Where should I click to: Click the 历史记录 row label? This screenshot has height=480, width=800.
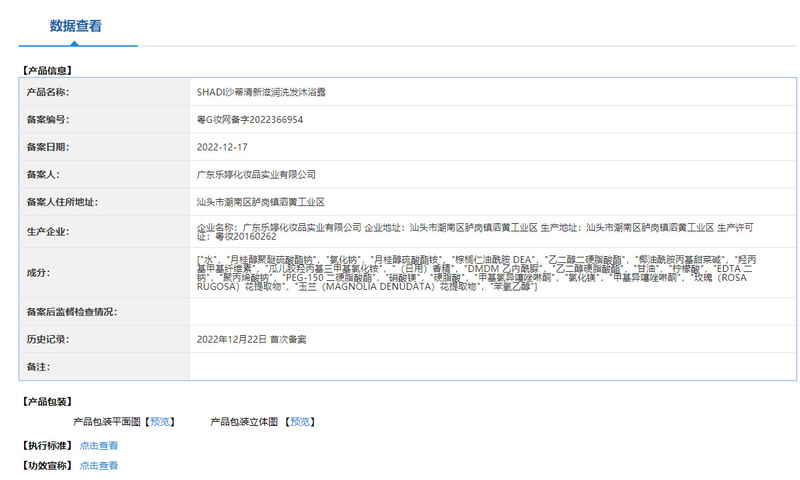47,340
